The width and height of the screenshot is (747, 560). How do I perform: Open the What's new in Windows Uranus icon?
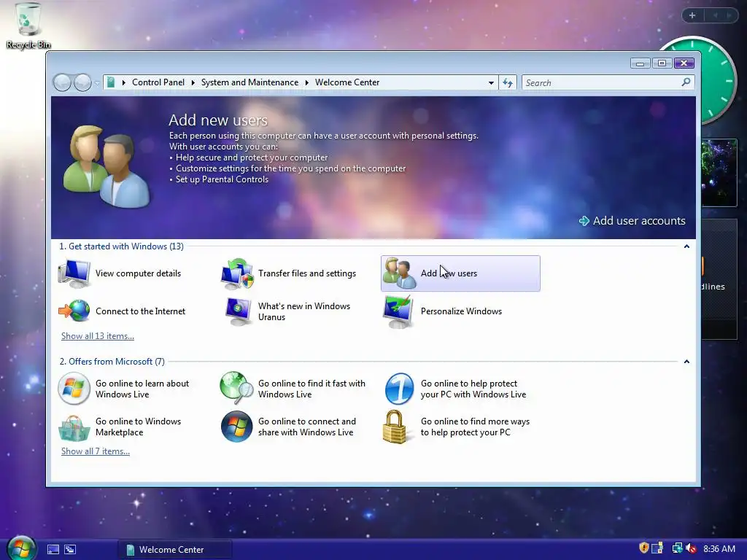(x=238, y=311)
